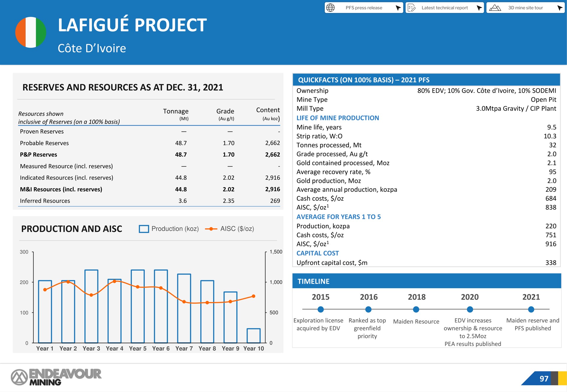The height and width of the screenshot is (392, 567).
Task: Select the 2018 timeline dot
Action: point(416,309)
